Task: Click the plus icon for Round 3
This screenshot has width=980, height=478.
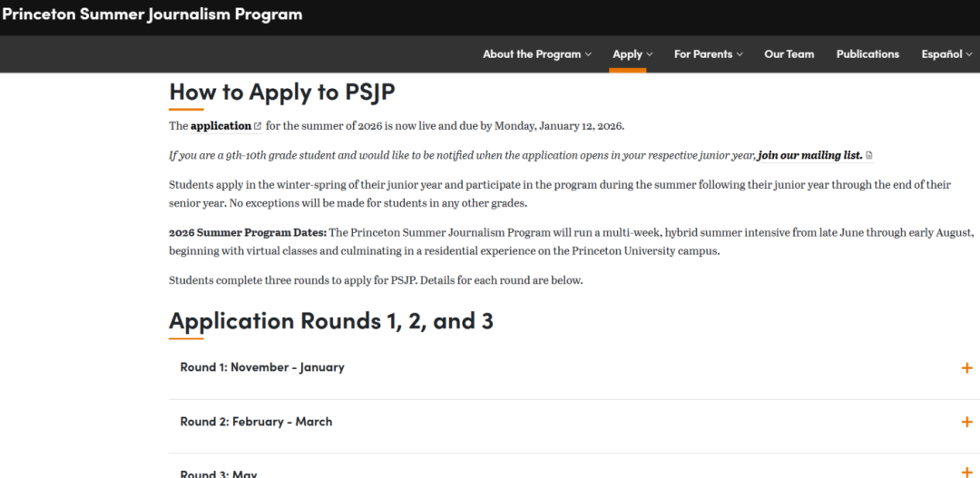Action: coord(966,472)
